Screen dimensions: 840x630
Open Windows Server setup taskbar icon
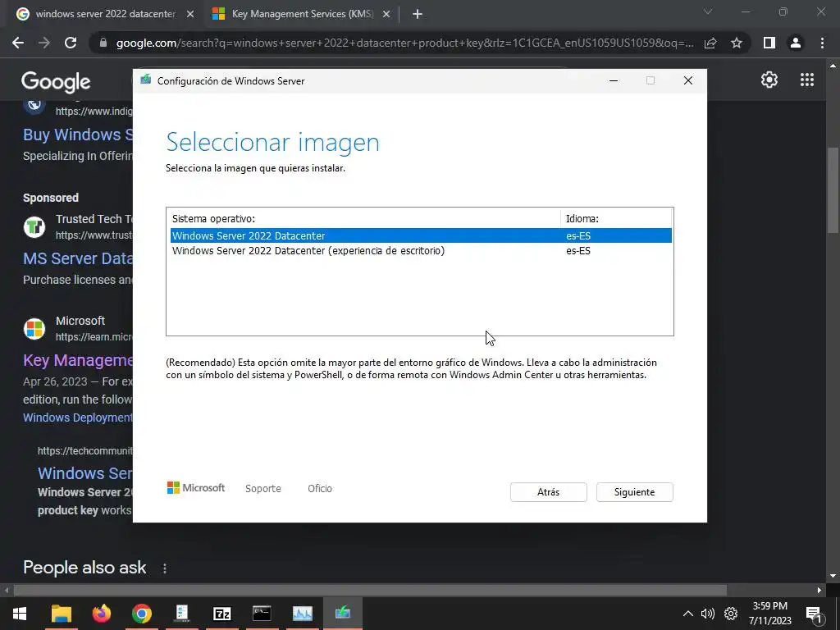coord(342,614)
